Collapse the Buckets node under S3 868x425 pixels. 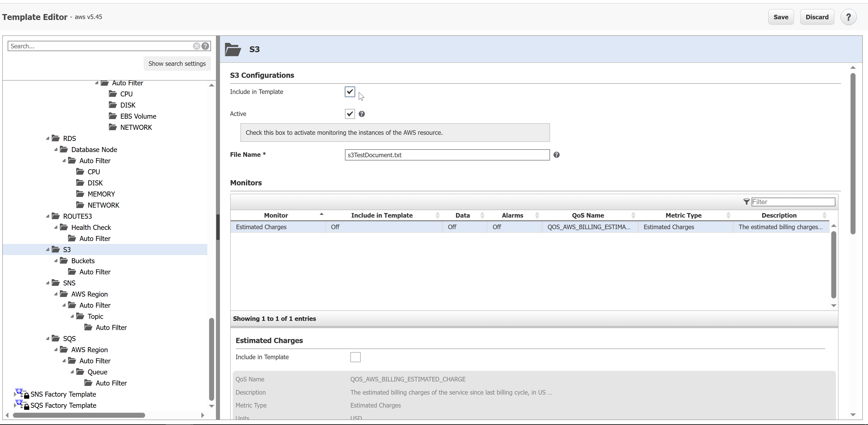(56, 261)
